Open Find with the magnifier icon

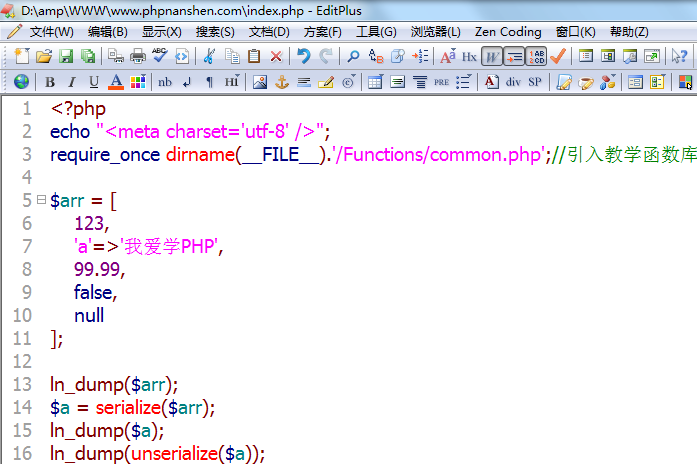(x=353, y=56)
